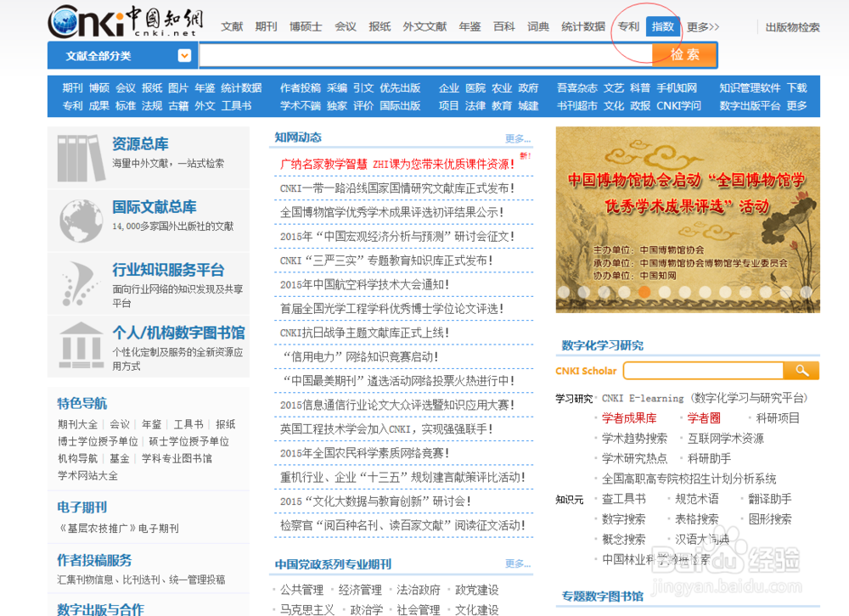Click the 资源总库 books icon
Image resolution: width=849 pixels, height=616 pixels.
click(82, 158)
